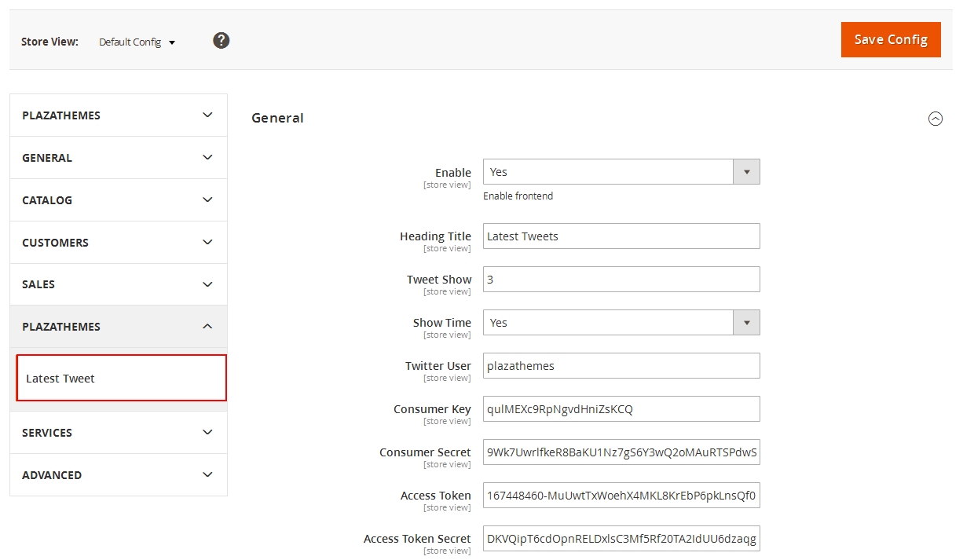Click the help question mark icon

222,41
